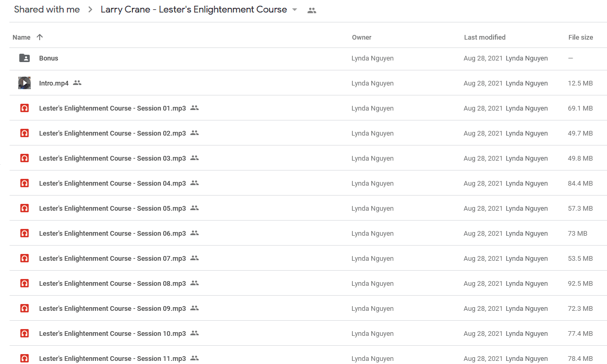Click the Name column header
The width and height of the screenshot is (607, 364).
[21, 37]
